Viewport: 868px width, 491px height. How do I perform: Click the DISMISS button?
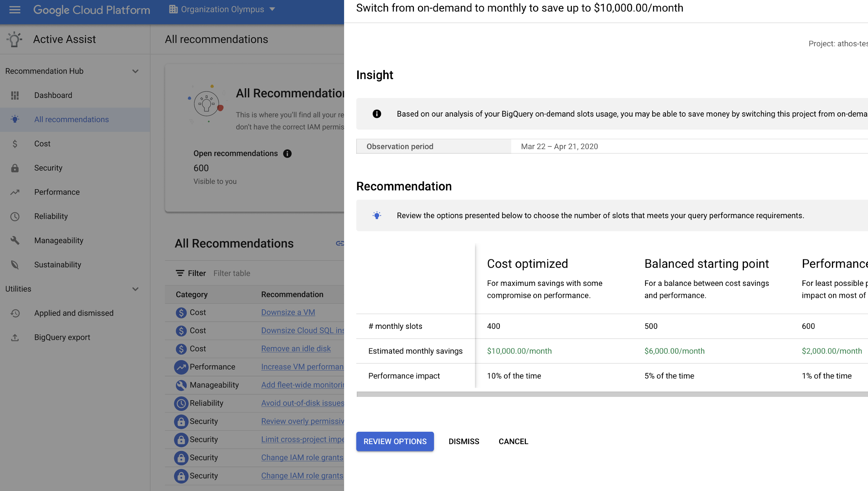pos(464,442)
